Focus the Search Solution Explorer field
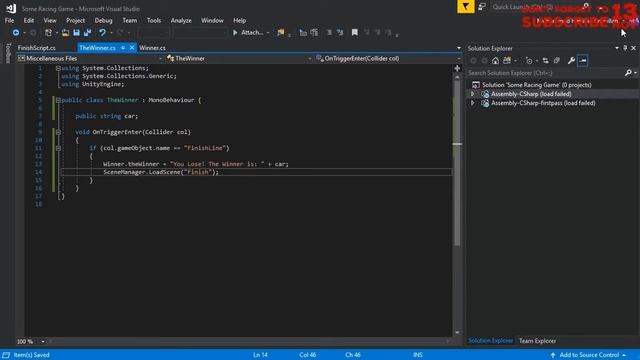Viewport: 640px width, 360px height. (545, 73)
